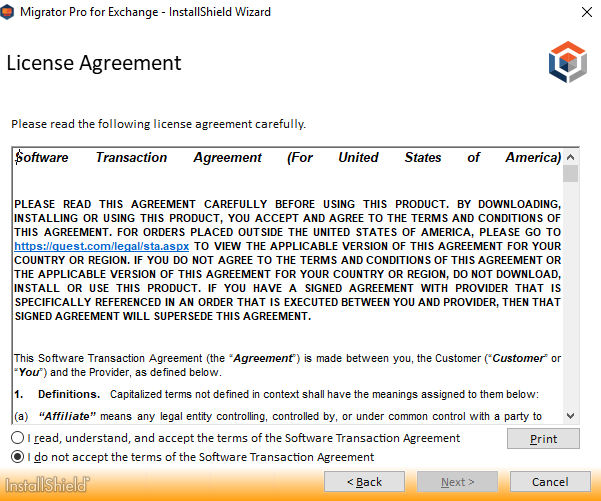601x501 pixels.
Task: Close the InstallShield Wizard window
Action: pyautogui.click(x=587, y=12)
